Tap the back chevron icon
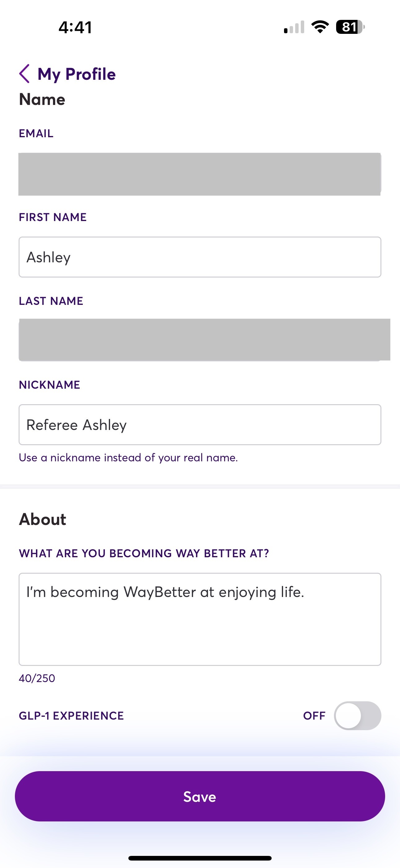 [24, 74]
